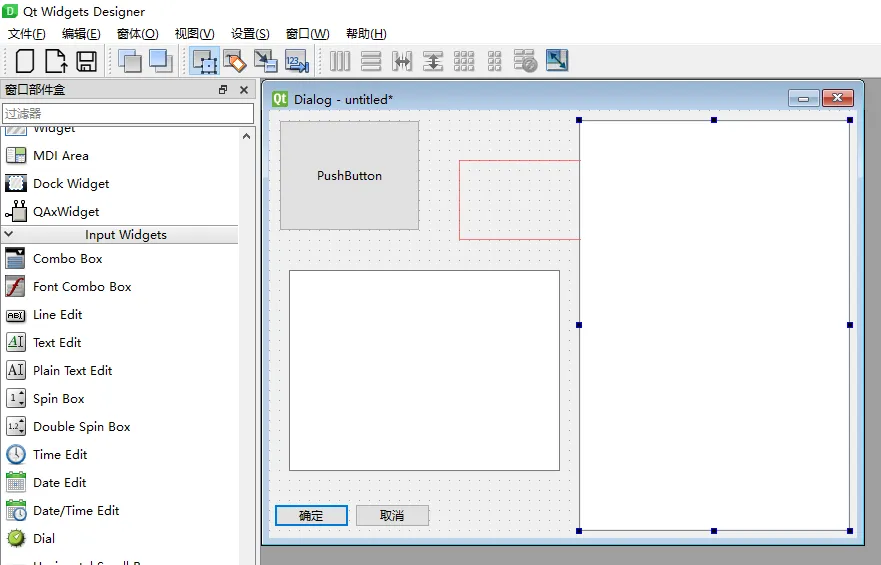This screenshot has width=881, height=565.
Task: Close the Dialog form window
Action: tap(838, 98)
